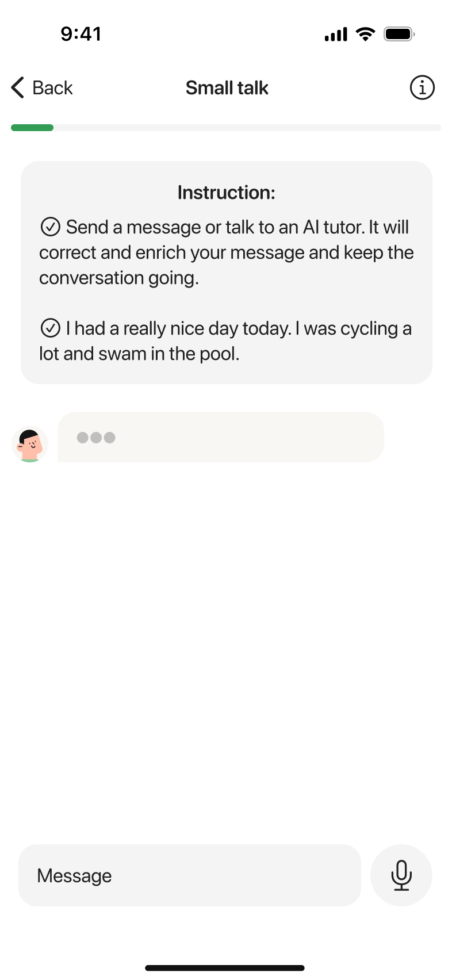The height and width of the screenshot is (980, 452).
Task: Click the Message input field
Action: click(190, 875)
